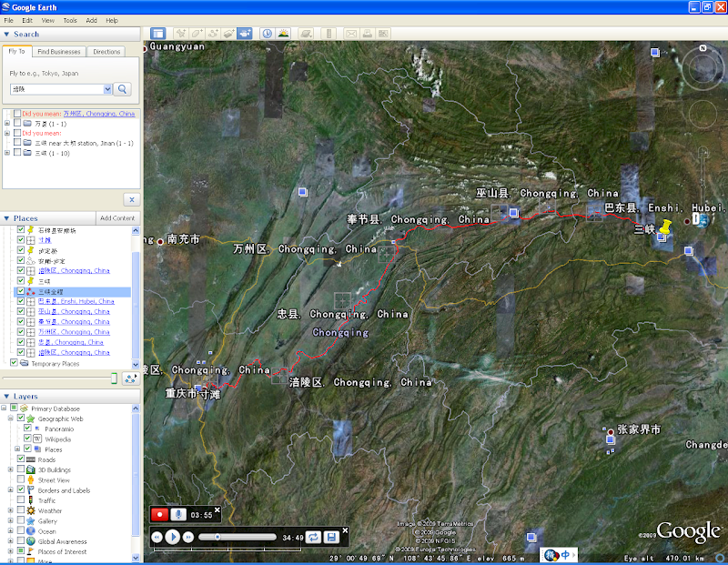The width and height of the screenshot is (728, 565).
Task: Toggle the microphone audio recording button
Action: coord(178,514)
